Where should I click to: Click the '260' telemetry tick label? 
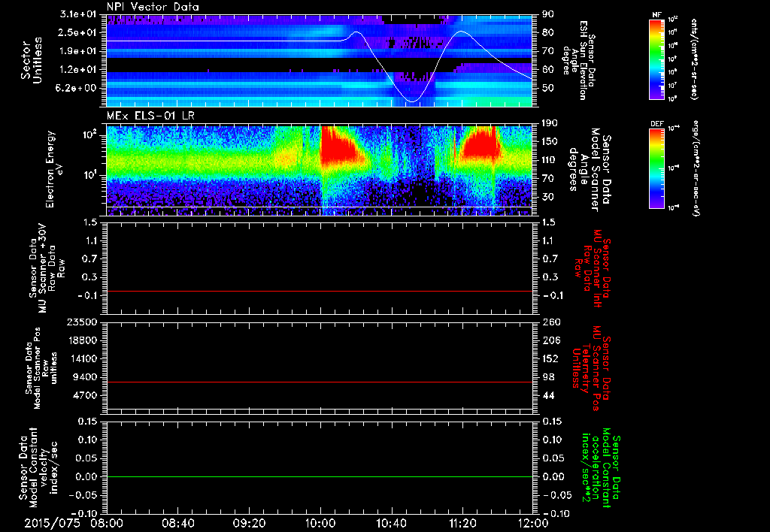pyautogui.click(x=550, y=322)
